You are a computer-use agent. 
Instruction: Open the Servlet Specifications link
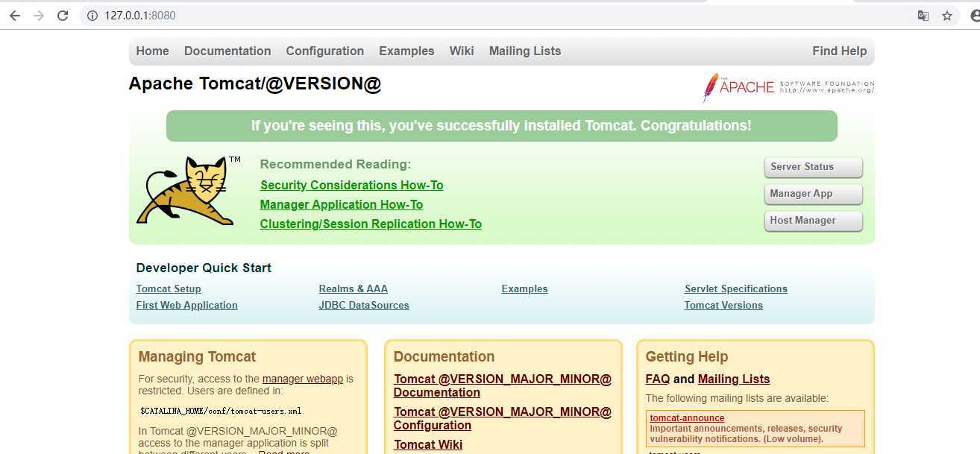click(x=736, y=289)
